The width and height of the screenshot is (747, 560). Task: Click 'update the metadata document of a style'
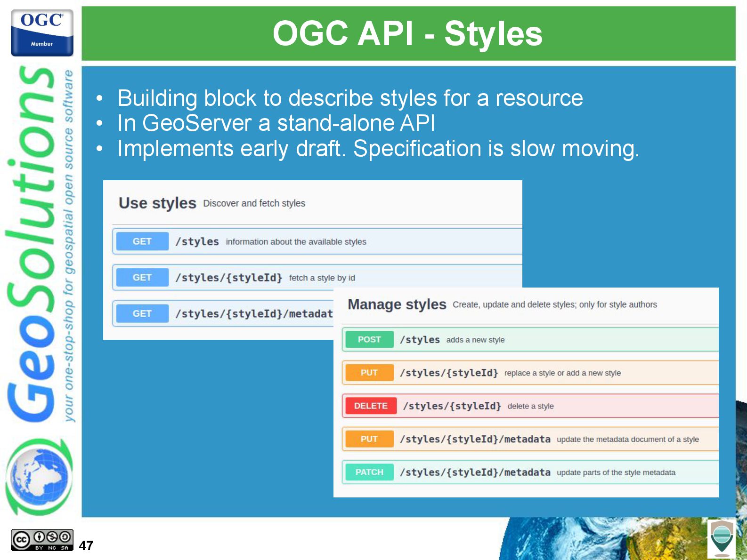628,440
